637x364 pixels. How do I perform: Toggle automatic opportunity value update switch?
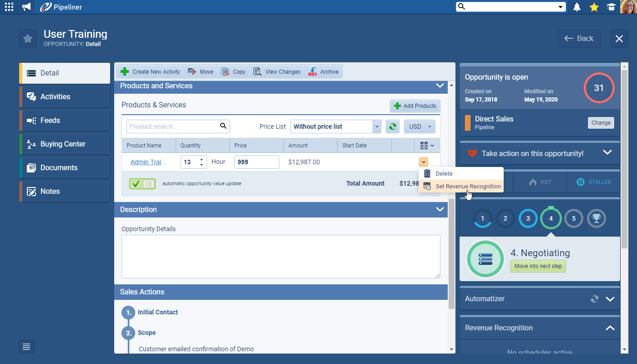point(142,184)
